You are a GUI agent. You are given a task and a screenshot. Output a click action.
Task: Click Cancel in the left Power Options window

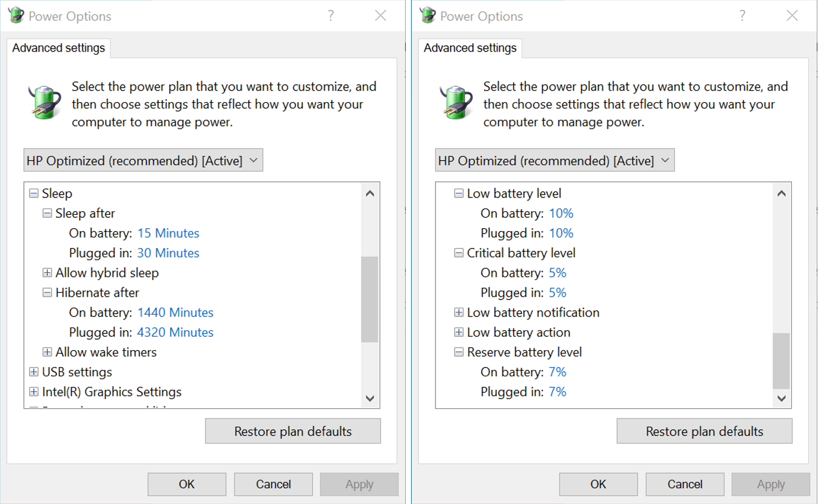(273, 484)
